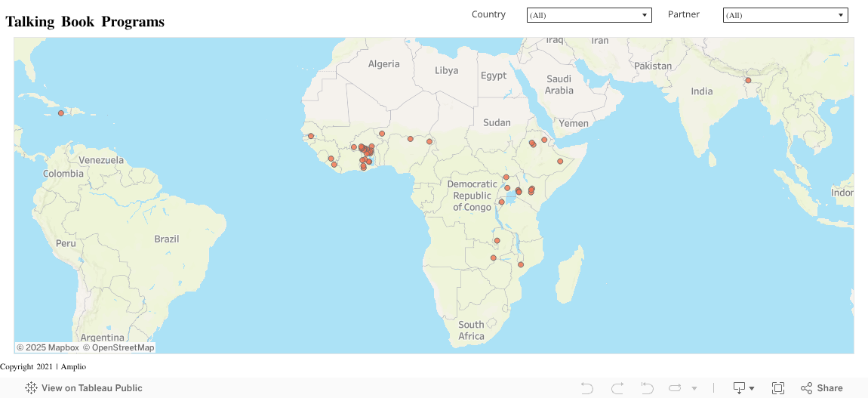Expand the Country filter dropdown
Screen dimensions: 868x398
pyautogui.click(x=589, y=15)
